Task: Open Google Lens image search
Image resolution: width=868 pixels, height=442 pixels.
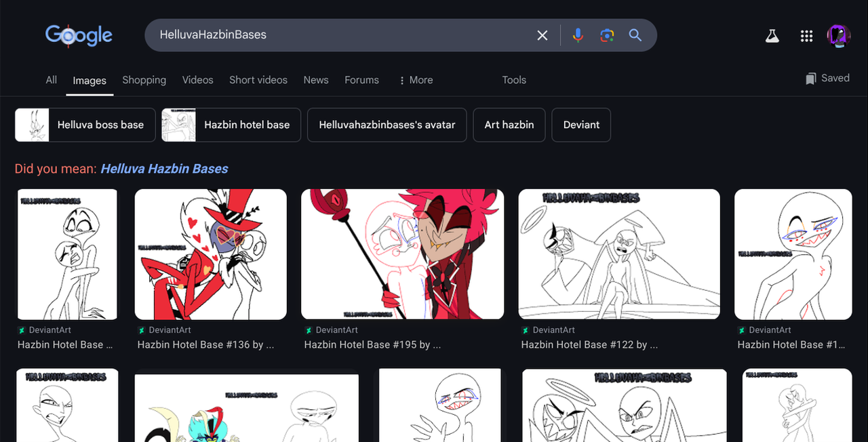Action: point(607,35)
